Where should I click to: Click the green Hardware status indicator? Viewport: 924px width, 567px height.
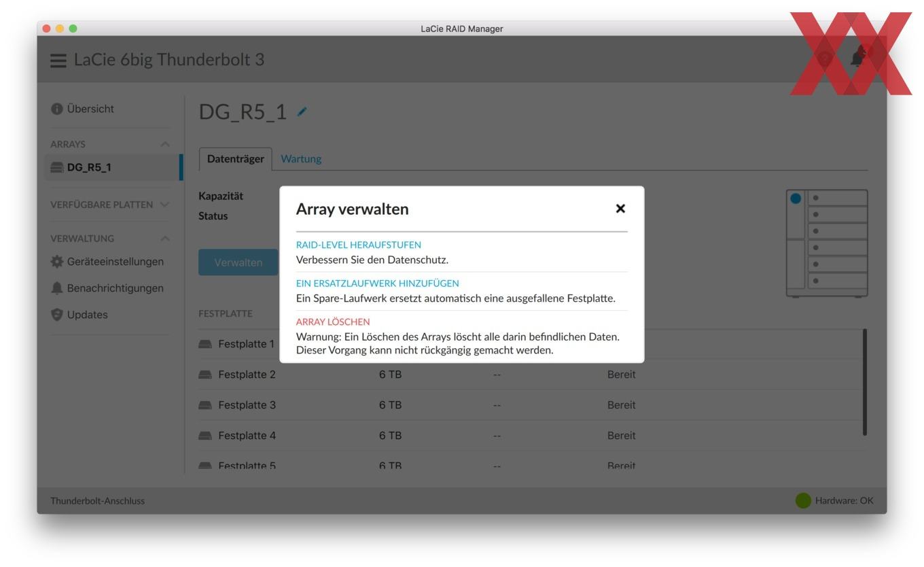pos(803,501)
